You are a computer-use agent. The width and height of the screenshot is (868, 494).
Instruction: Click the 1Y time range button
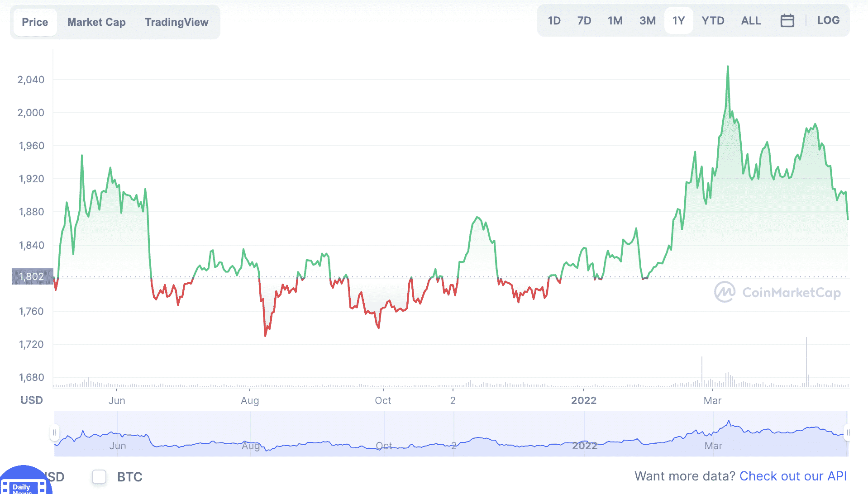(678, 20)
